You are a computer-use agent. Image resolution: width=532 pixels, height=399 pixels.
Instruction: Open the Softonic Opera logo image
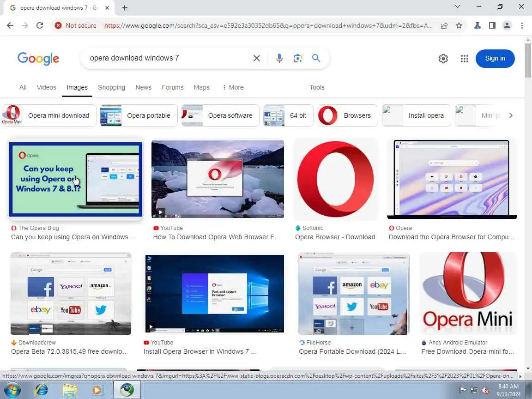point(336,179)
